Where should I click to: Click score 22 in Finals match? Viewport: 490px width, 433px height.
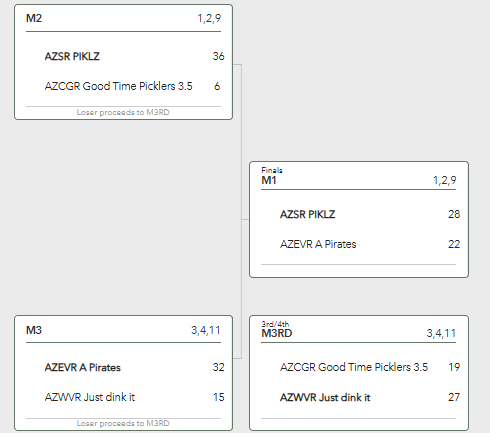[x=454, y=244]
